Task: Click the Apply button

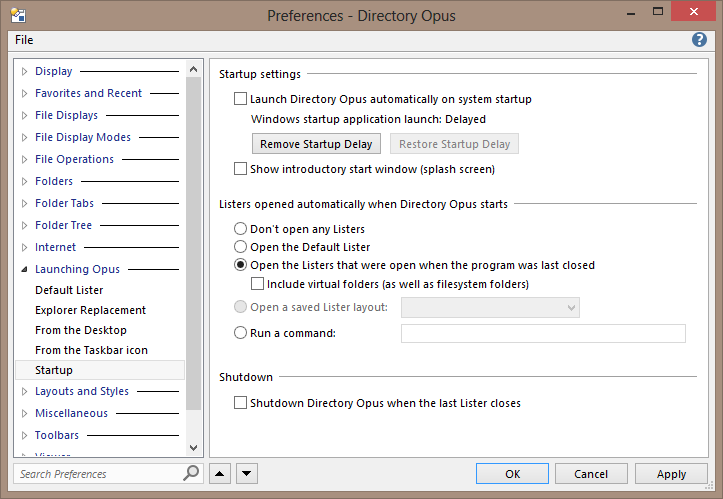Action: pos(671,474)
